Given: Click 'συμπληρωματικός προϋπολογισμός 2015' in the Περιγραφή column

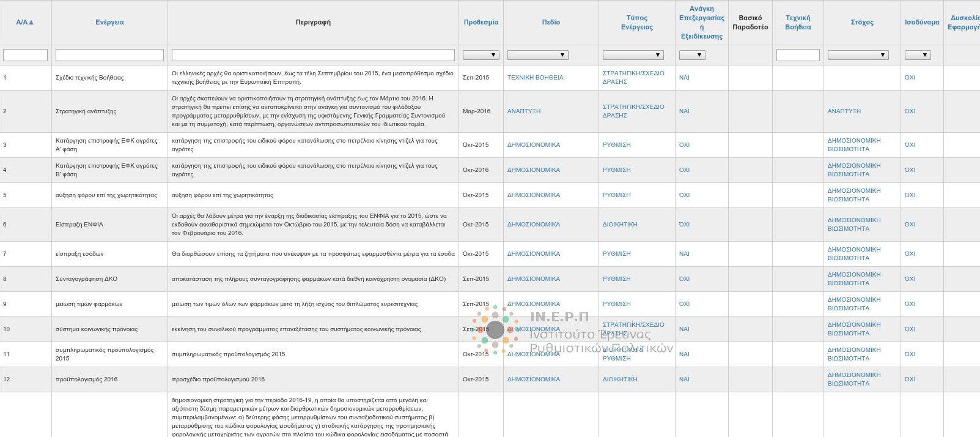Looking at the screenshot, I should click(x=229, y=354).
